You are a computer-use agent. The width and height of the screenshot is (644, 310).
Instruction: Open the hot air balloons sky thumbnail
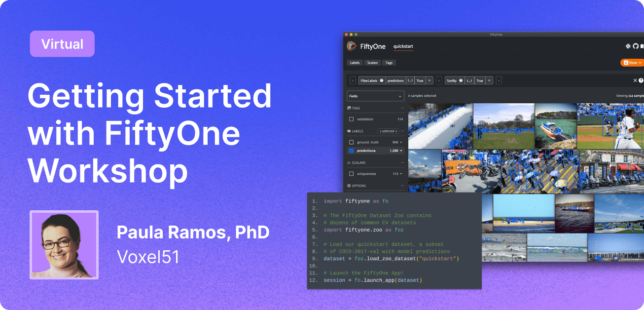pyautogui.click(x=425, y=171)
